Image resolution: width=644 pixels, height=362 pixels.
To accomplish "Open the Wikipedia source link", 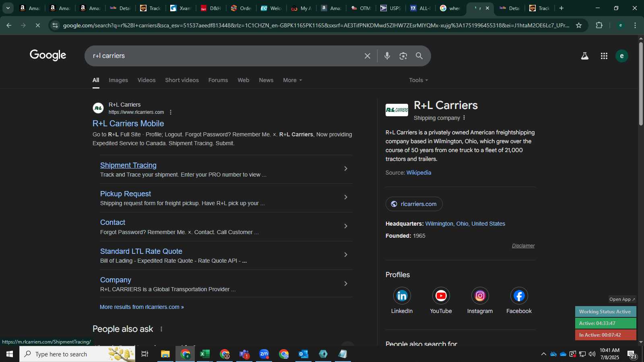I will [419, 173].
